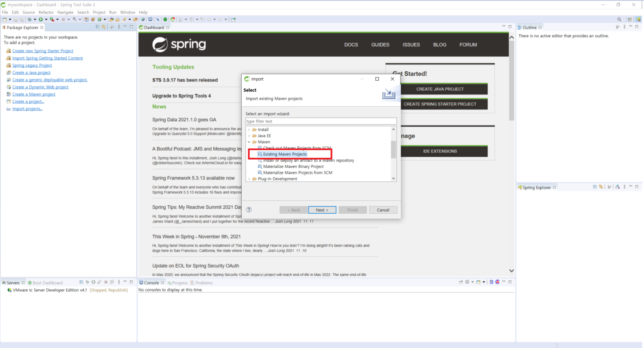
Task: Open the Help menu
Action: click(143, 12)
